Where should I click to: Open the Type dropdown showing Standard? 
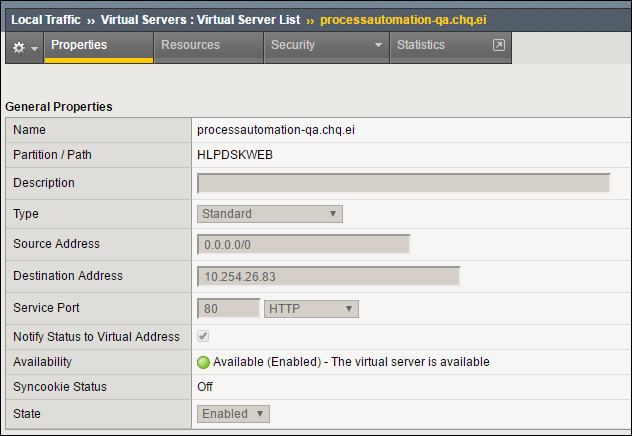[270, 214]
